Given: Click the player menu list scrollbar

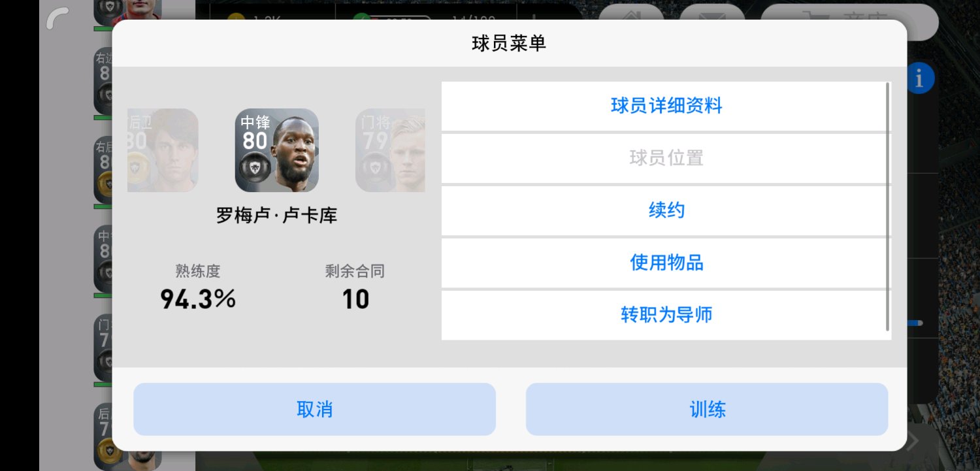Looking at the screenshot, I should pos(887,206).
